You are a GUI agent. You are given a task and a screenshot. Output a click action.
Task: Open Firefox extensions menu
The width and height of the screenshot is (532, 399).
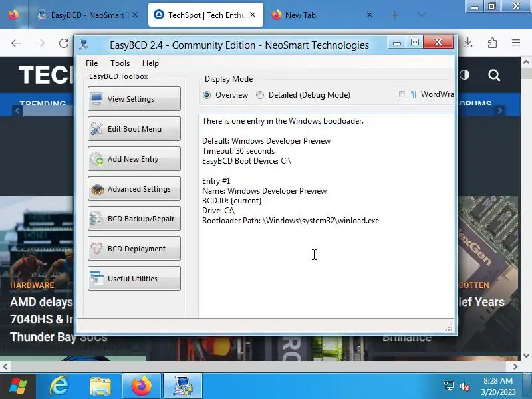492,43
